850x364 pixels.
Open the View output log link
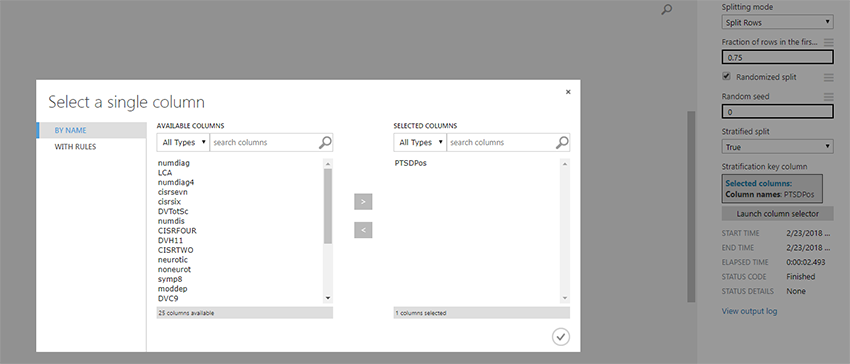coord(749,311)
